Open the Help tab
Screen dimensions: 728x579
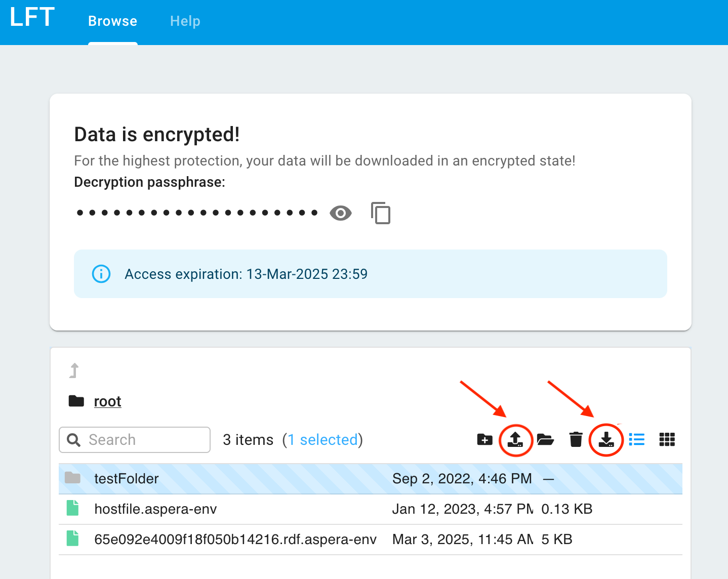pos(185,21)
